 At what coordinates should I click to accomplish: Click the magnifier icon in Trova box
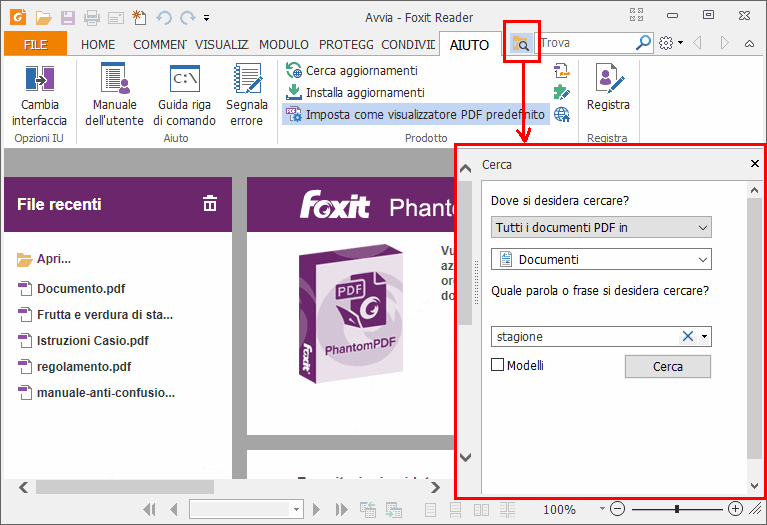click(643, 43)
